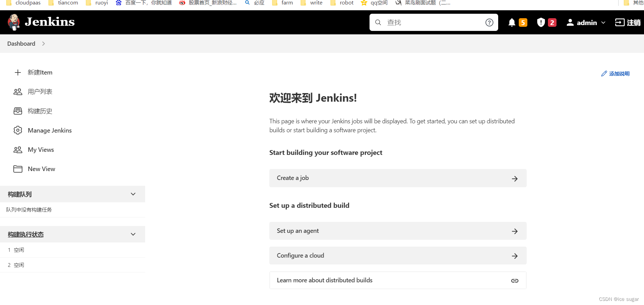This screenshot has height=305, width=644.
Task: Open New View sidebar entry
Action: (x=42, y=169)
